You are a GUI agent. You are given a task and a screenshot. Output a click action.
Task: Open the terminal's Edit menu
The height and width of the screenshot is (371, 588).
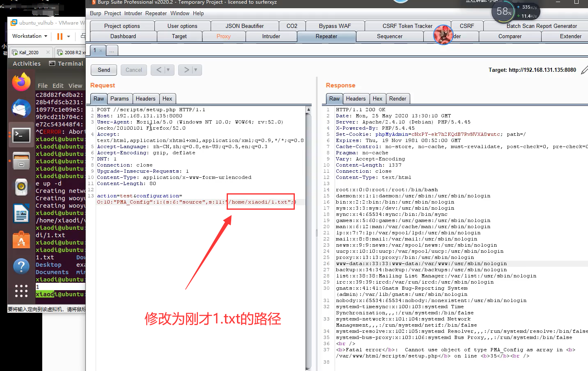click(x=58, y=86)
